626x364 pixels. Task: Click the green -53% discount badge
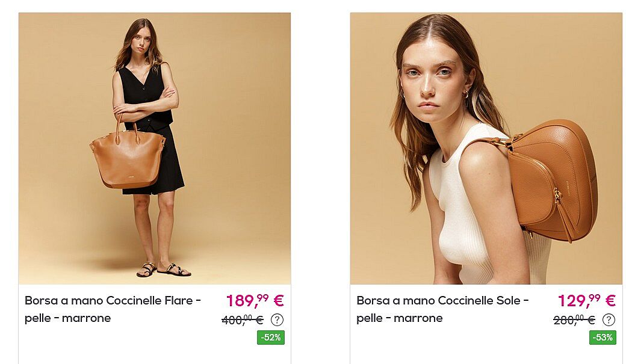[603, 338]
